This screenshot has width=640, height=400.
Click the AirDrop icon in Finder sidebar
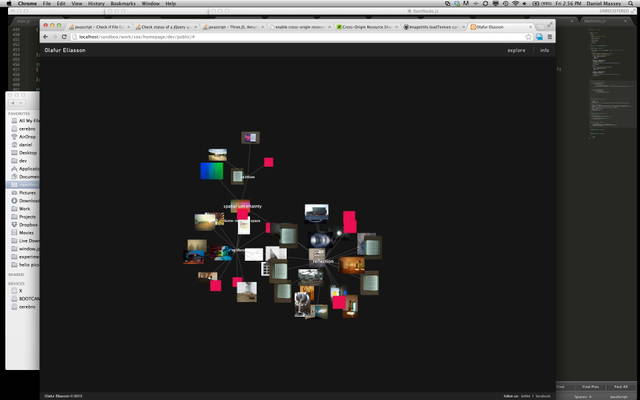14,137
